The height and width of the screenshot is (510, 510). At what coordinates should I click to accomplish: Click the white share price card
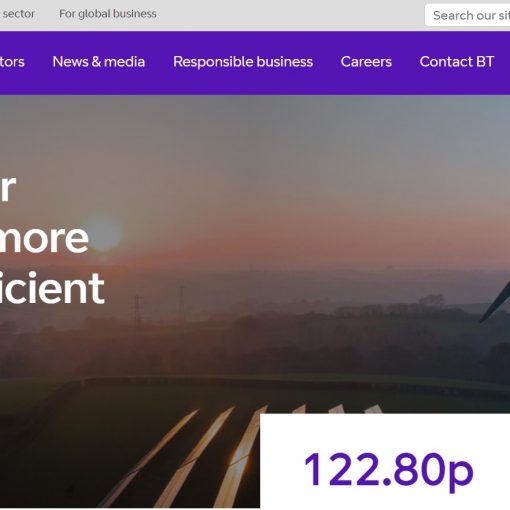tap(385, 461)
